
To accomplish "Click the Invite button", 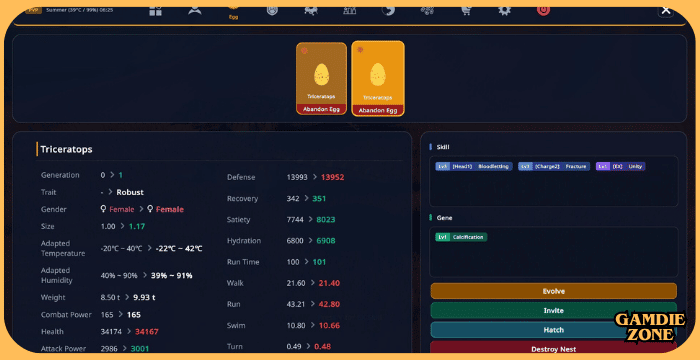I will click(554, 310).
